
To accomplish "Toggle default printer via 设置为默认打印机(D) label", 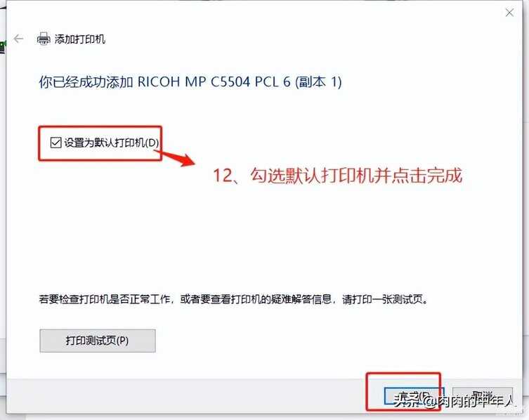I will point(111,143).
